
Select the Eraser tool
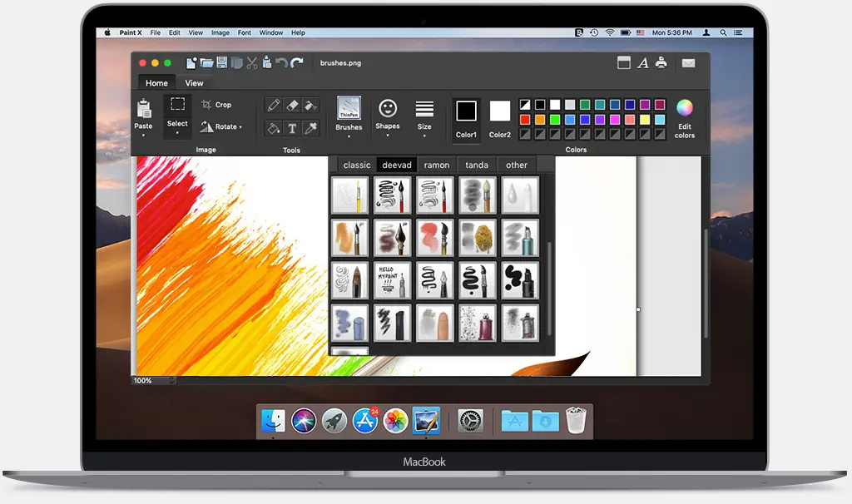pos(291,104)
